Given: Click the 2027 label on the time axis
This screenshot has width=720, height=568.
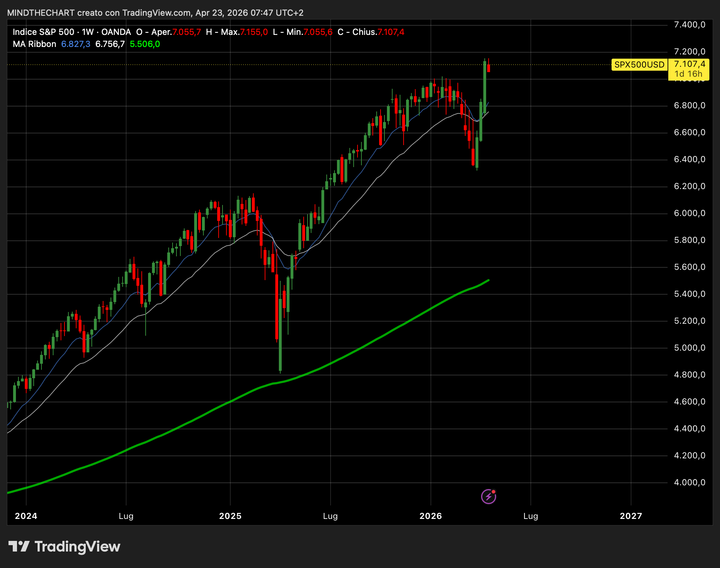Looking at the screenshot, I should coord(631,516).
